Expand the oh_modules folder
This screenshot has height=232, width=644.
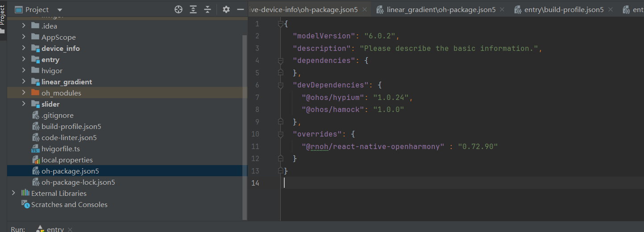(x=24, y=93)
